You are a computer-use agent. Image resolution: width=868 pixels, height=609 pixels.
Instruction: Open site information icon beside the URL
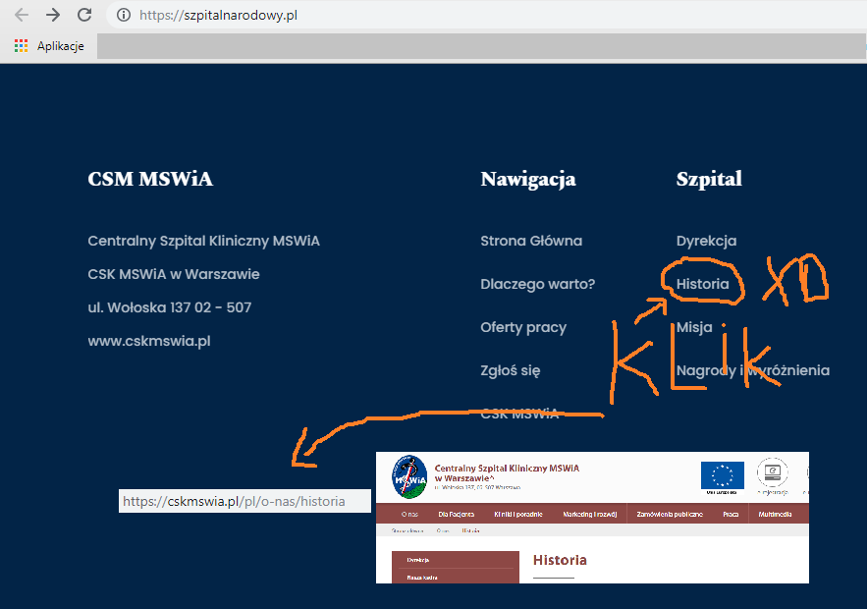(x=124, y=15)
